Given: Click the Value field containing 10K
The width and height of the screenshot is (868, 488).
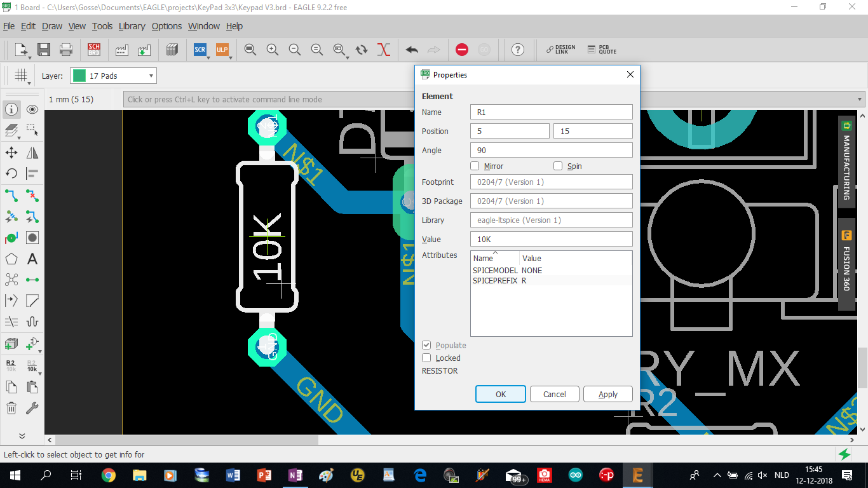Looking at the screenshot, I should click(x=552, y=239).
